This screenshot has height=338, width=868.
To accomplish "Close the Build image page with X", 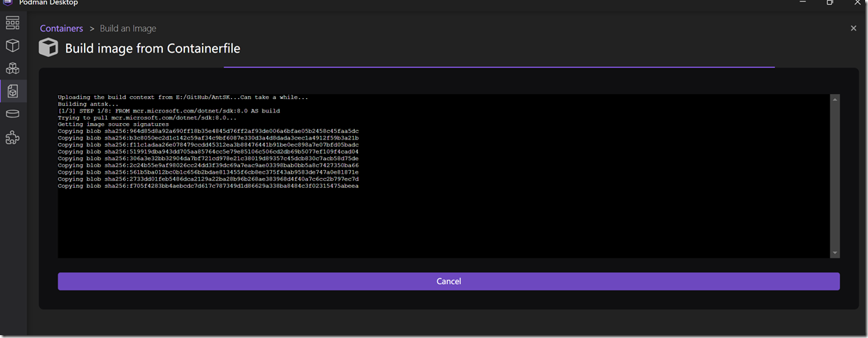I will coord(853,28).
